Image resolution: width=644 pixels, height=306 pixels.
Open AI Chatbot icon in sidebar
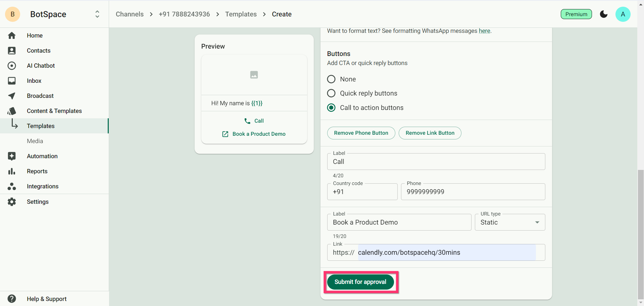pos(12,66)
